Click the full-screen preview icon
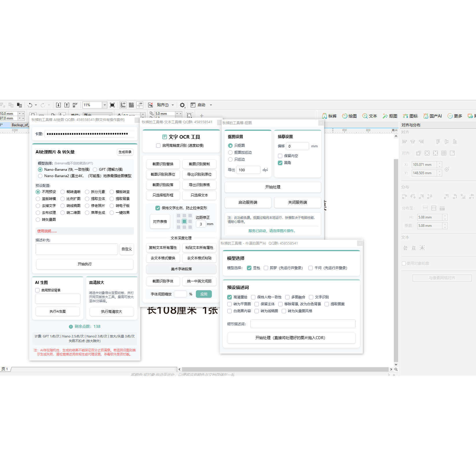The image size is (476, 476). 112,105
